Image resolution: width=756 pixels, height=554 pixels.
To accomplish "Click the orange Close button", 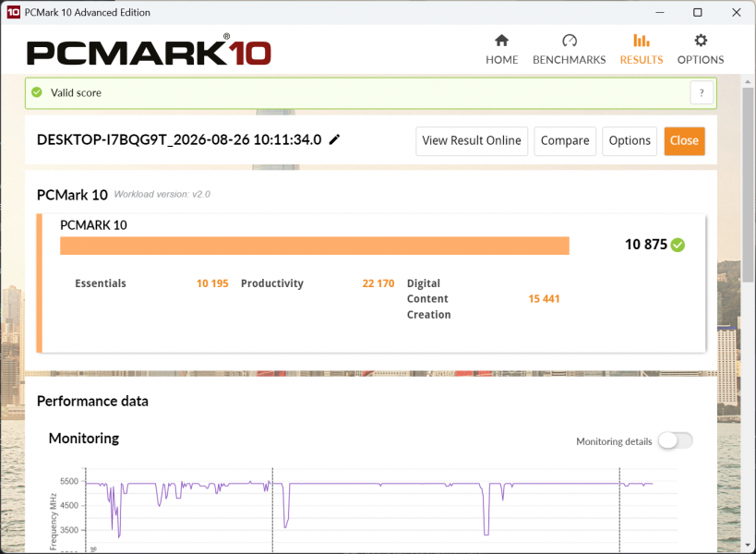I will click(x=684, y=140).
